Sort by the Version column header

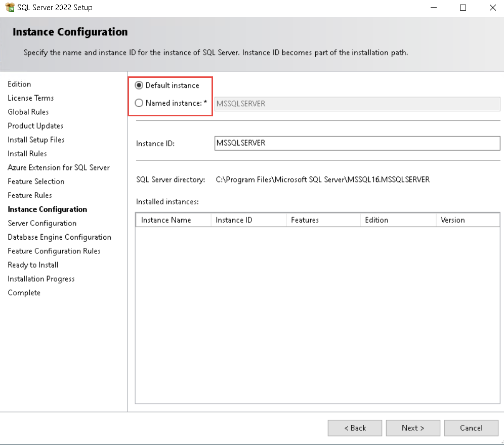click(x=468, y=220)
